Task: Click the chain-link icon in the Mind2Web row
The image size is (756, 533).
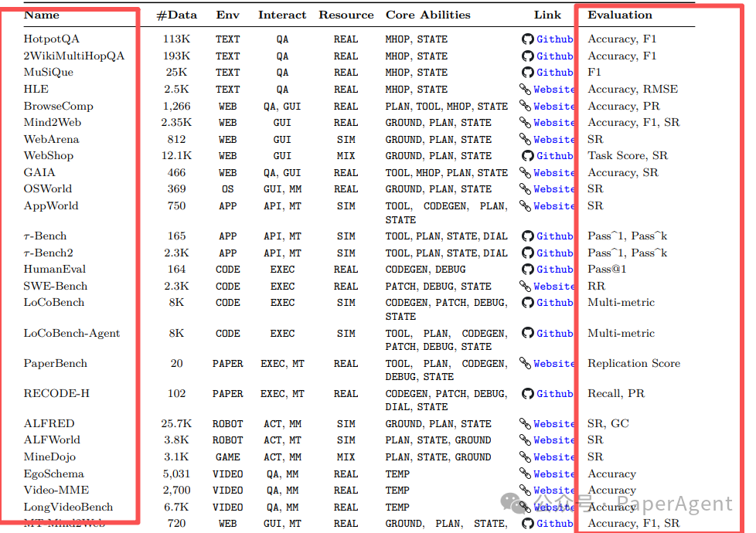Action: (525, 122)
